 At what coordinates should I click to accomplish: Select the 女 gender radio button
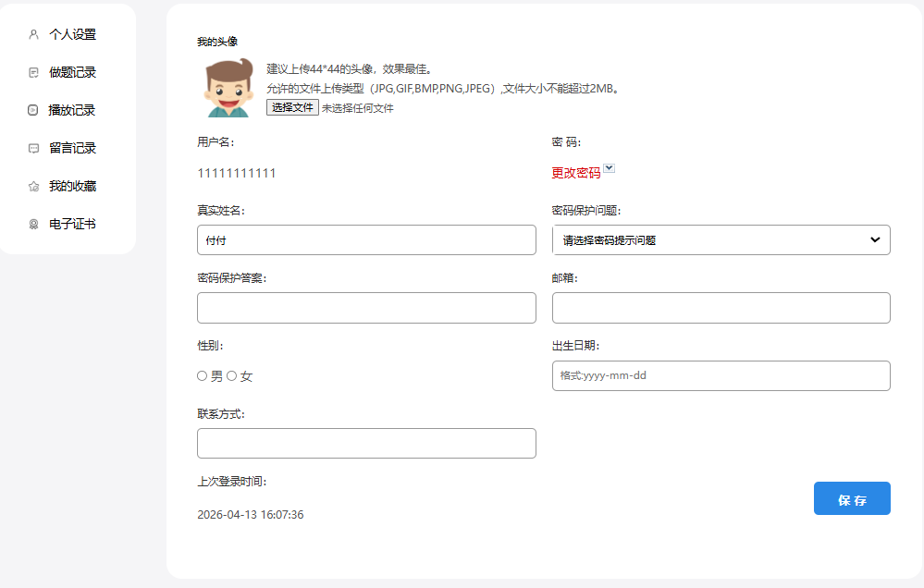pyautogui.click(x=231, y=376)
